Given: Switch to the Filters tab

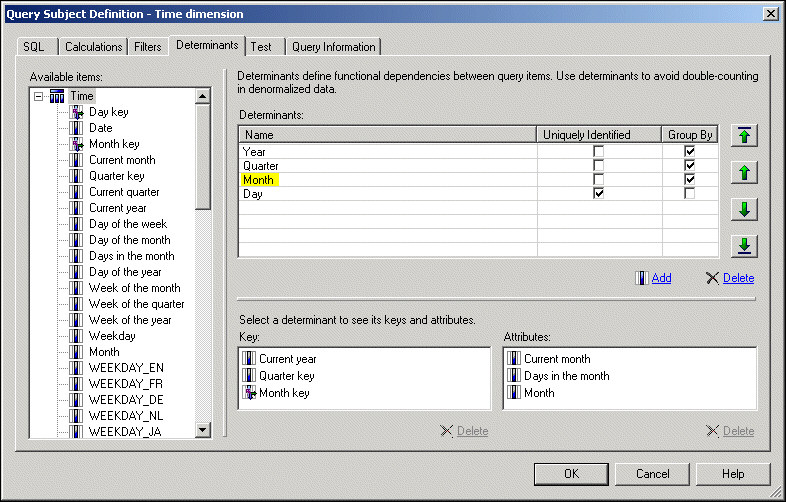Looking at the screenshot, I should click(x=148, y=47).
